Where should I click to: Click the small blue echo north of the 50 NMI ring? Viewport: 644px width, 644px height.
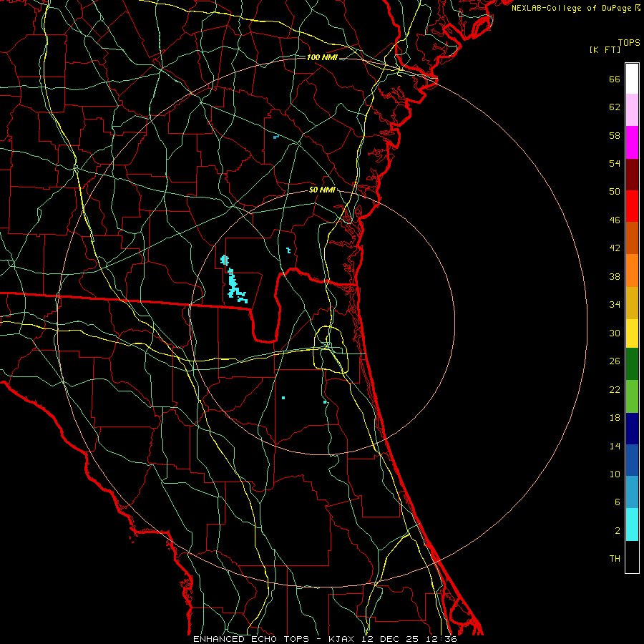click(276, 137)
